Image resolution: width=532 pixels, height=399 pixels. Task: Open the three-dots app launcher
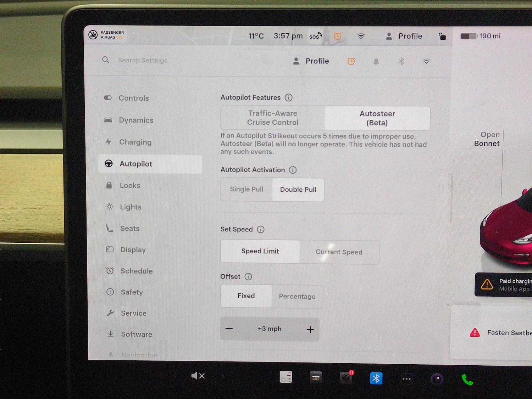[x=406, y=379]
